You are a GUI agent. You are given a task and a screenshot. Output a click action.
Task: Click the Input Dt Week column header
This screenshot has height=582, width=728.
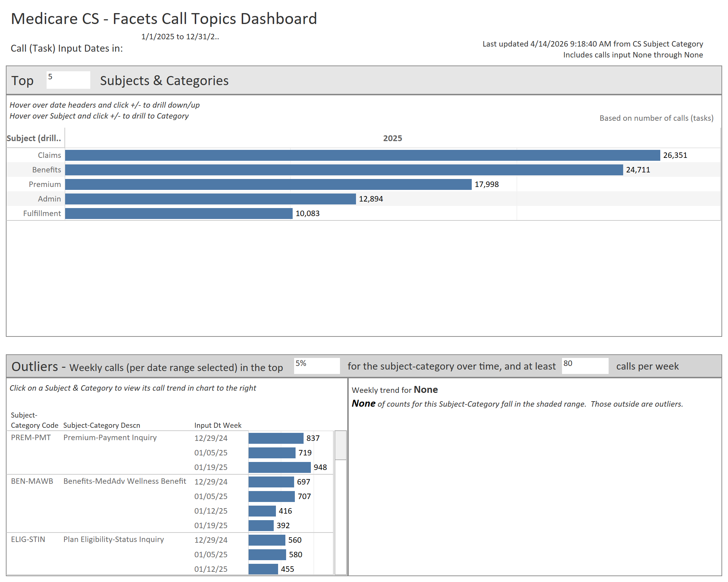pos(218,425)
